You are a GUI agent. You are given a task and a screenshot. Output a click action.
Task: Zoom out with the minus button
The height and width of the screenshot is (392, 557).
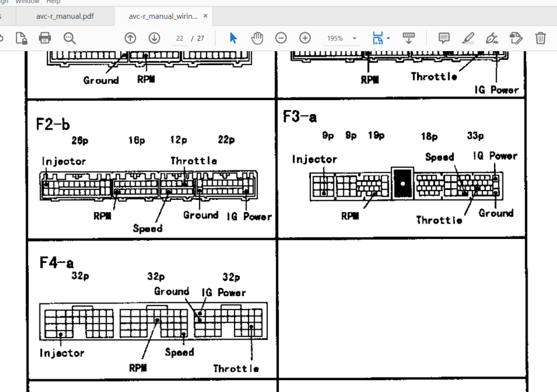coord(281,38)
